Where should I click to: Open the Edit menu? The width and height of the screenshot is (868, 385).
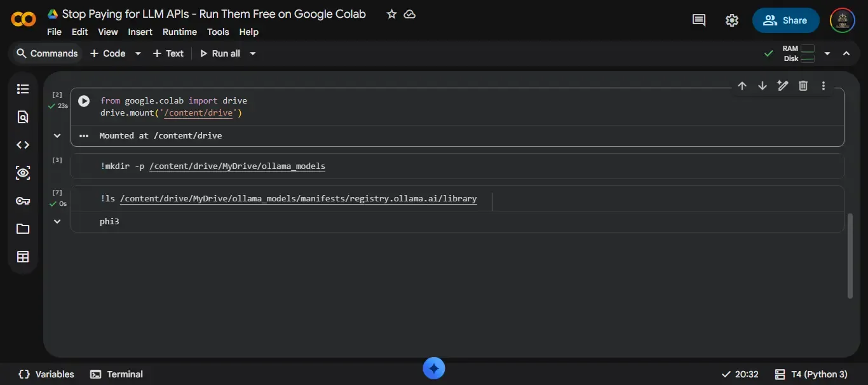coord(80,32)
